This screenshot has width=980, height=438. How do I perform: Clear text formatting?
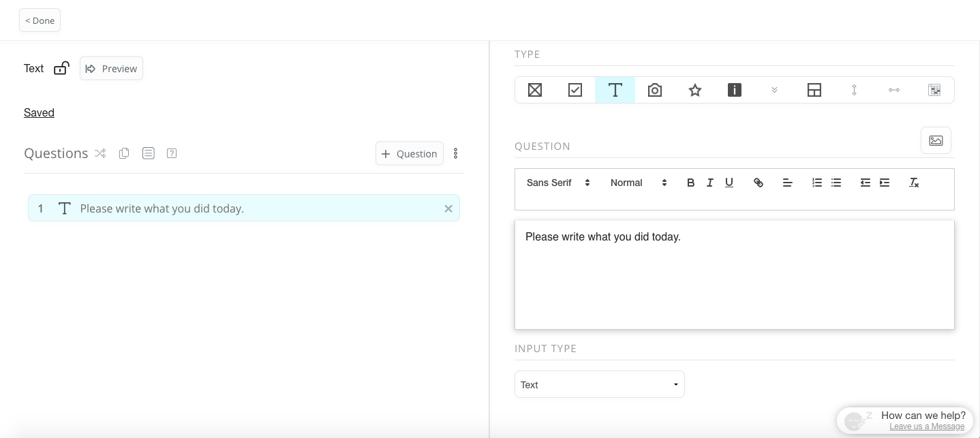pos(915,183)
